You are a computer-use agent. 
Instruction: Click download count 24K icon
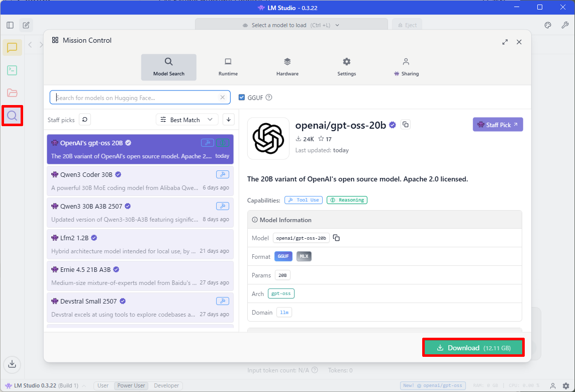299,139
